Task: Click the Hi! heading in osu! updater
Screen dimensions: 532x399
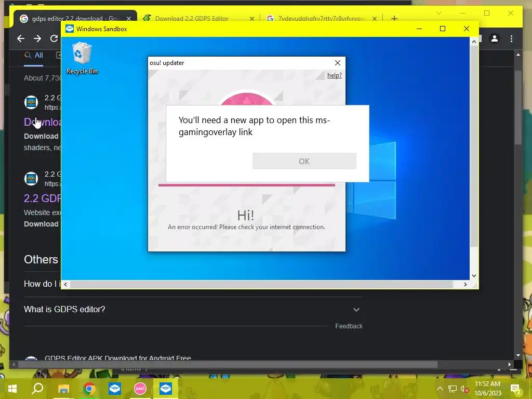Action: pyautogui.click(x=246, y=216)
